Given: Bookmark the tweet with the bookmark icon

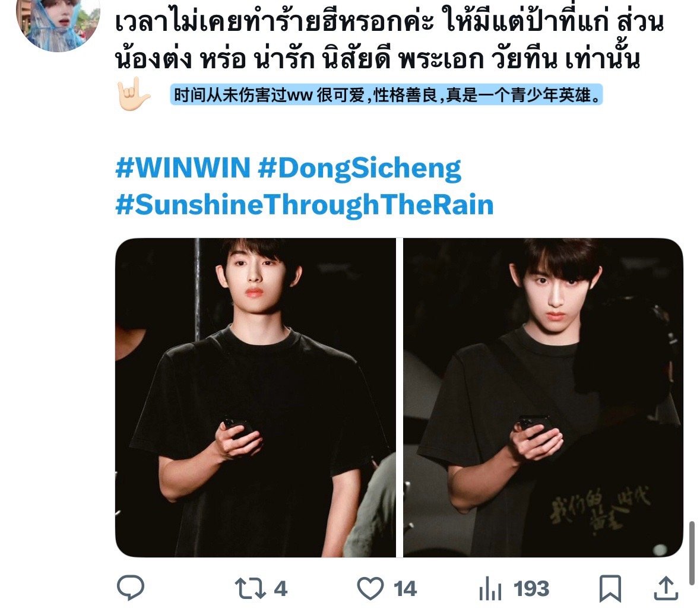Looking at the screenshot, I should click(610, 589).
